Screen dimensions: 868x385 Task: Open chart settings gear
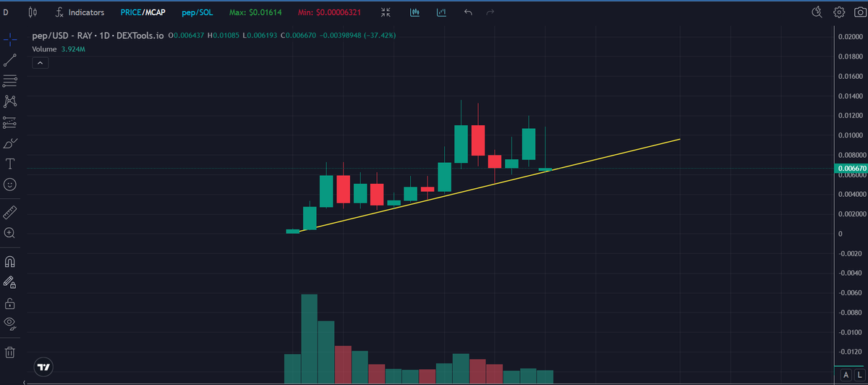point(839,12)
